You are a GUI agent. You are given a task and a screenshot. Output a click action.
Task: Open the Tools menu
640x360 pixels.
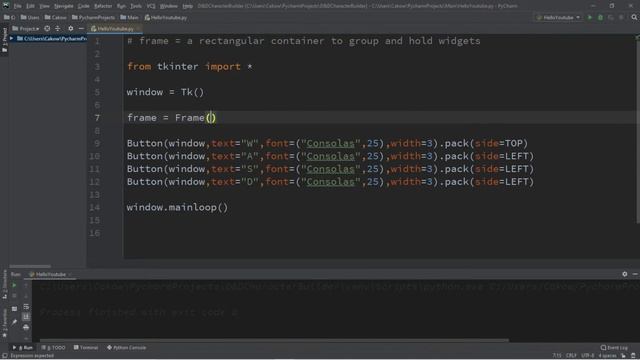pos(136,6)
